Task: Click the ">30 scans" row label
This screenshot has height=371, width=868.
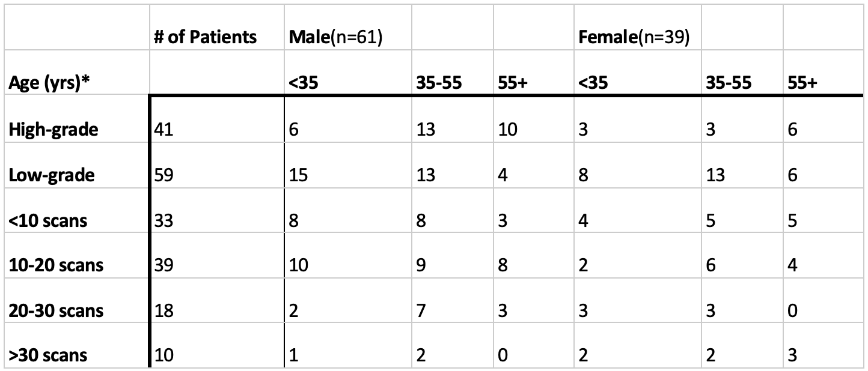Action: coord(48,355)
